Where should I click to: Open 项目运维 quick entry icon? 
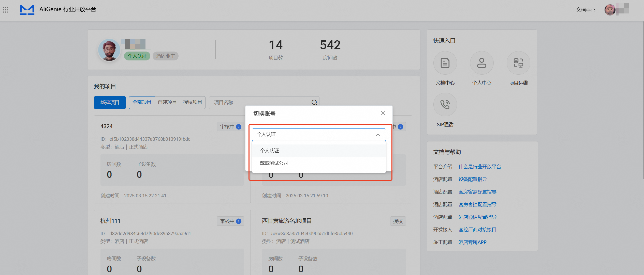tap(518, 63)
